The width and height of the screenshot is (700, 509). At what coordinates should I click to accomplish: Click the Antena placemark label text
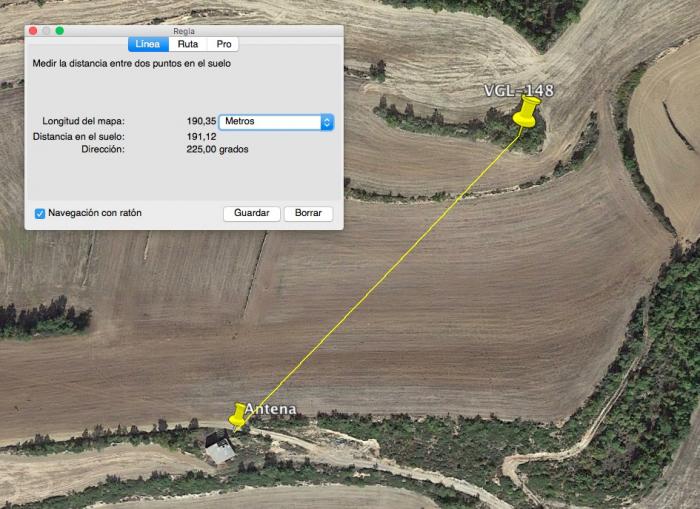click(271, 409)
